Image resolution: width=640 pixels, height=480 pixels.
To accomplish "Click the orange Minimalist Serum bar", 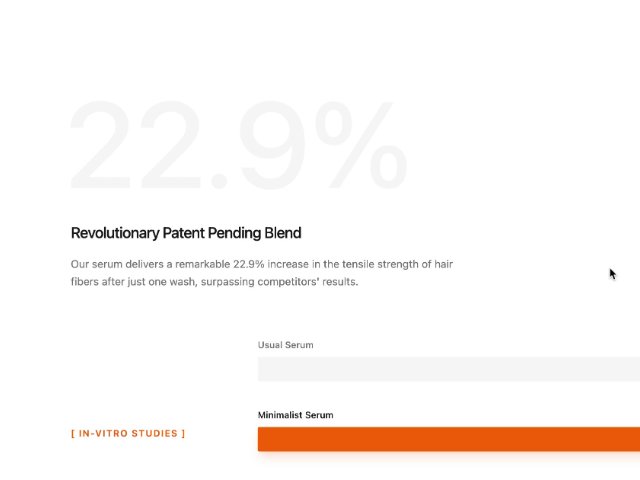I will [x=448, y=439].
